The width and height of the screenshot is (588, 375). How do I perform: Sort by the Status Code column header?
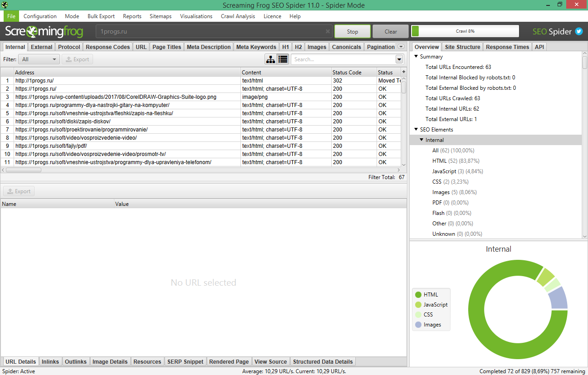(x=354, y=72)
